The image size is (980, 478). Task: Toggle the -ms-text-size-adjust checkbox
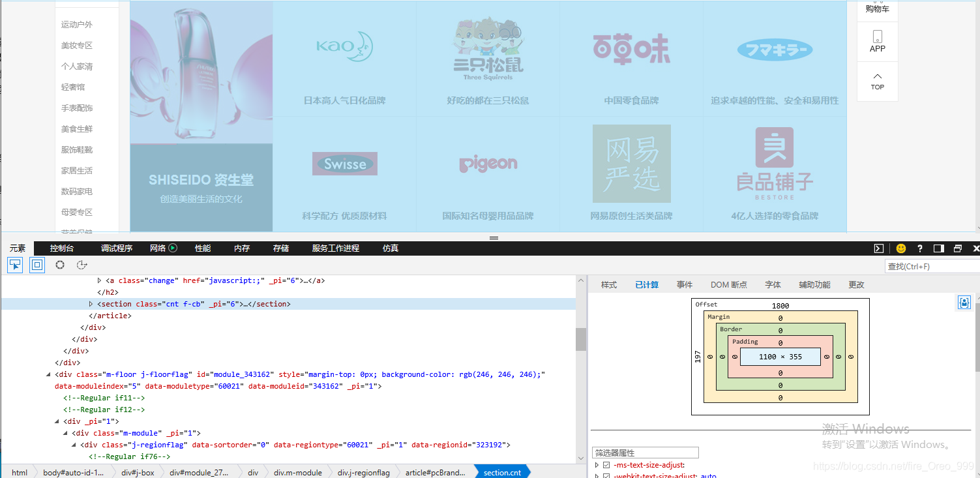(606, 465)
